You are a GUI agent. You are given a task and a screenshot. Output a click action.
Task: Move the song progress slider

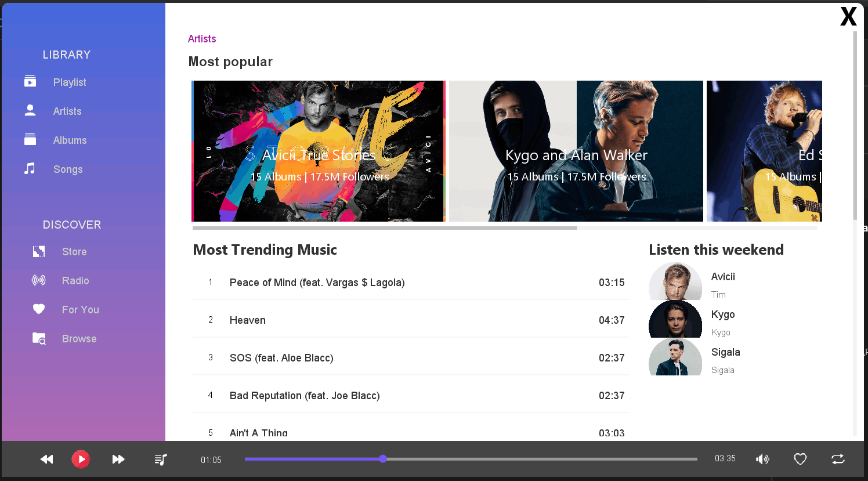point(383,458)
